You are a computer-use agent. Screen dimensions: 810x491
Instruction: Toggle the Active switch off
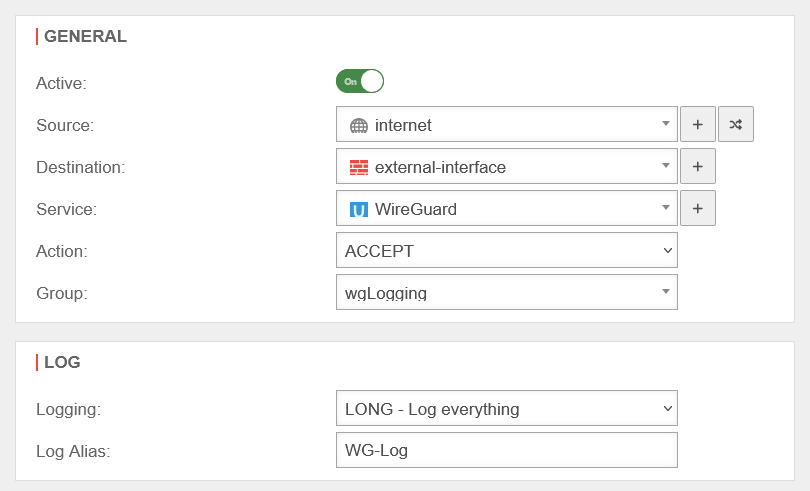[360, 82]
